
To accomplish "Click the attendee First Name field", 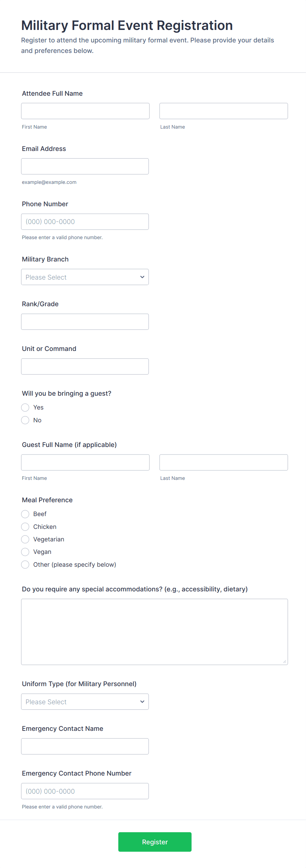I will 85,111.
